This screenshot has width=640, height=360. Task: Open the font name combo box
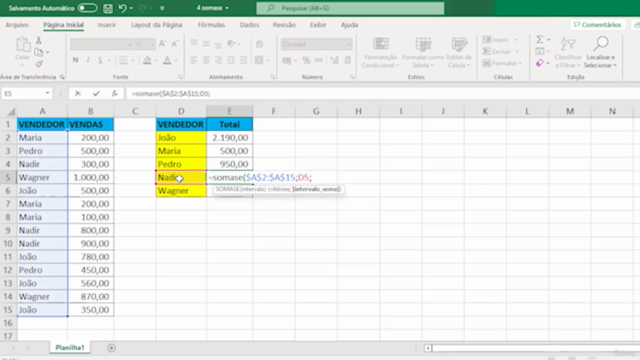pyautogui.click(x=101, y=44)
